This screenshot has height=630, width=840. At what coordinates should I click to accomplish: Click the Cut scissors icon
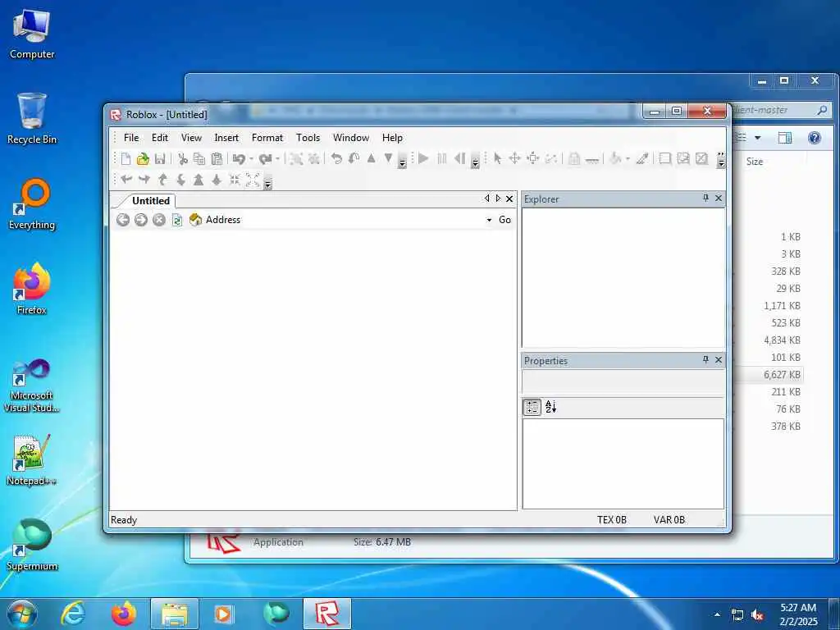click(x=183, y=158)
